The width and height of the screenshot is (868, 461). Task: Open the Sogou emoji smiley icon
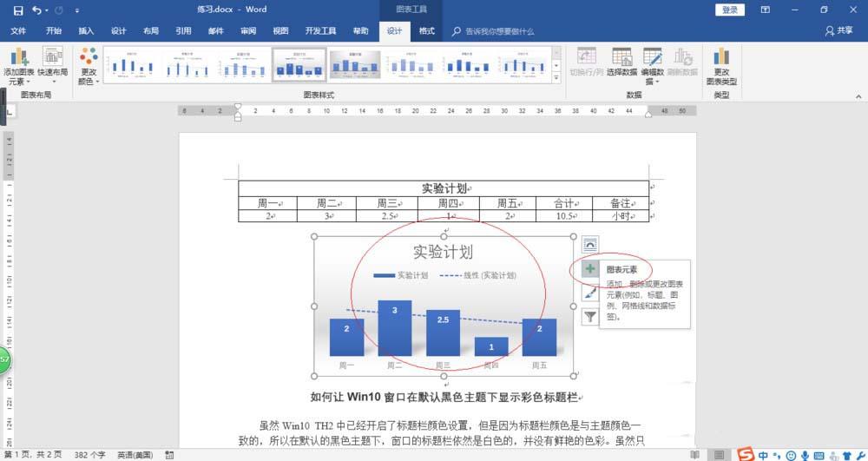tap(791, 455)
